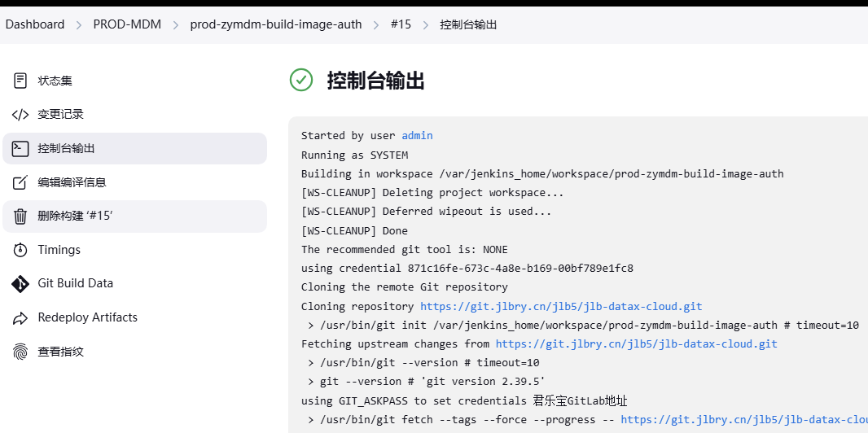Select the 删除构建 '#15' menu item

tap(75, 216)
